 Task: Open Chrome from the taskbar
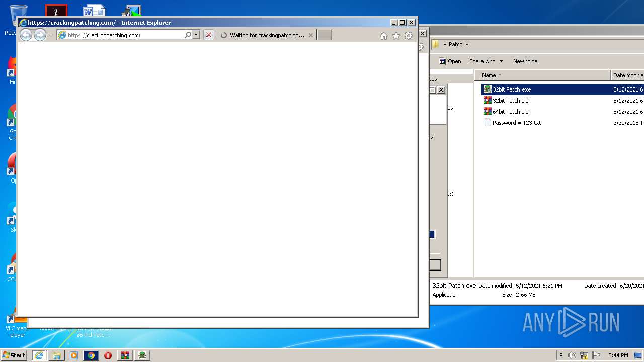(91, 355)
